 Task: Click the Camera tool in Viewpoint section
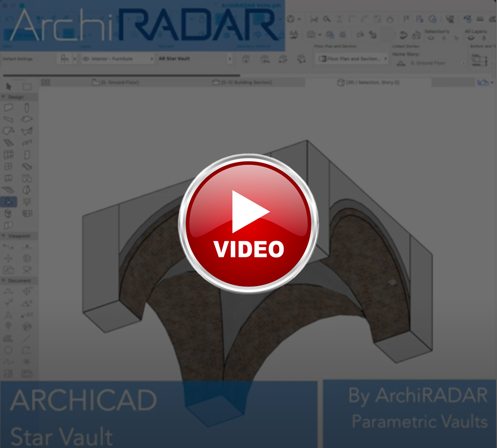coord(27,270)
